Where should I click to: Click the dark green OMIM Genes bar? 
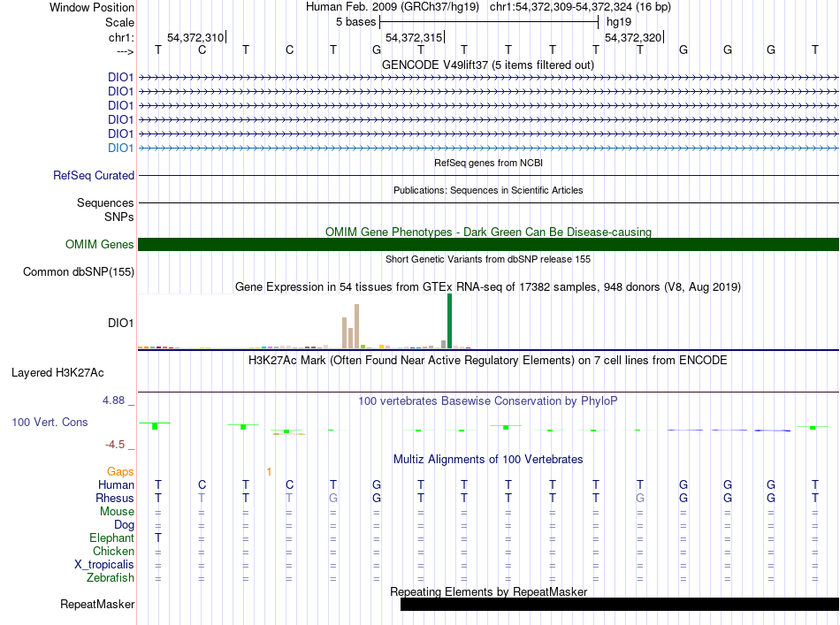488,244
